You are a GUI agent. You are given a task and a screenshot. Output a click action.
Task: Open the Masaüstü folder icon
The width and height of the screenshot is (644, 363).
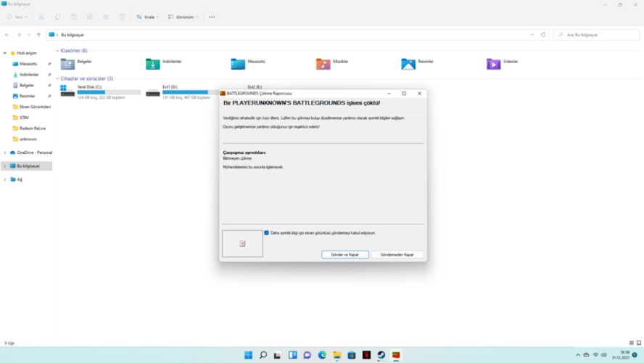(238, 64)
